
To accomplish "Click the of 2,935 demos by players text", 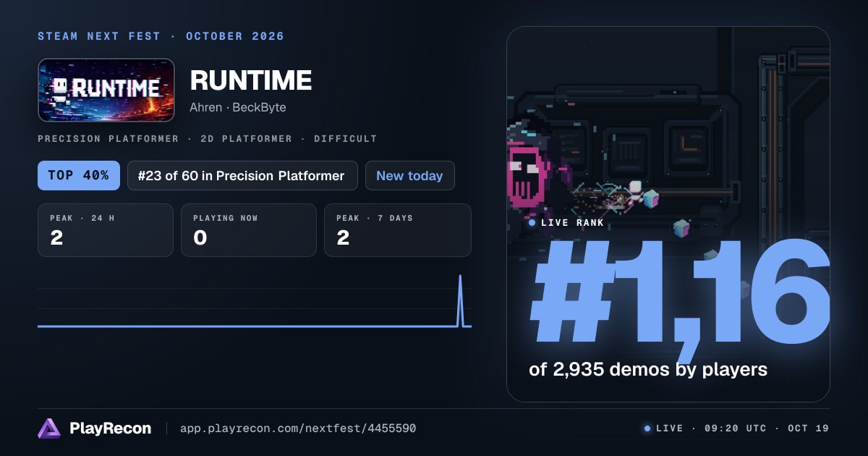I will (x=648, y=370).
